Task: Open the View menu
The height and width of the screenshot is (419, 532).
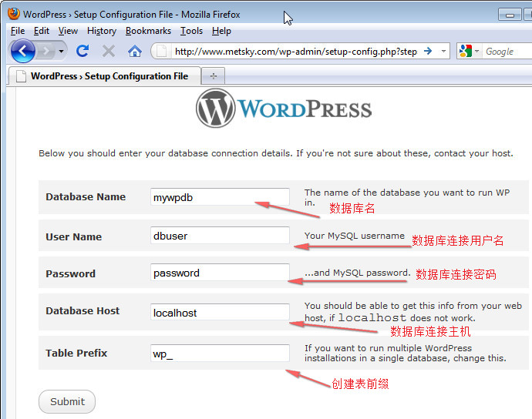Action: (x=68, y=31)
